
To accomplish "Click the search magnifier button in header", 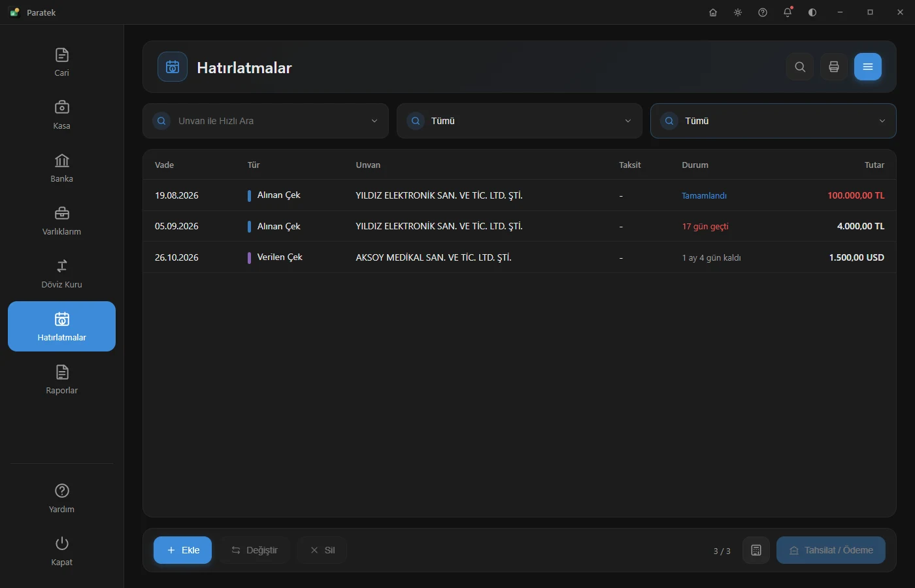I will [x=800, y=67].
